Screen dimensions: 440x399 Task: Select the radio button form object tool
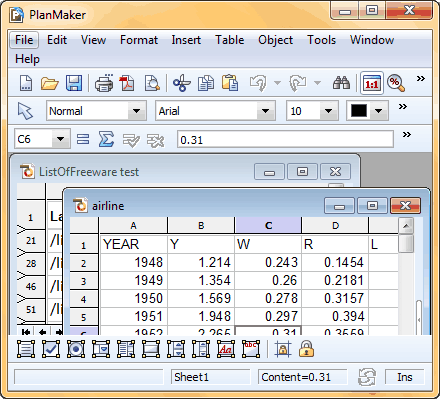pyautogui.click(x=76, y=349)
